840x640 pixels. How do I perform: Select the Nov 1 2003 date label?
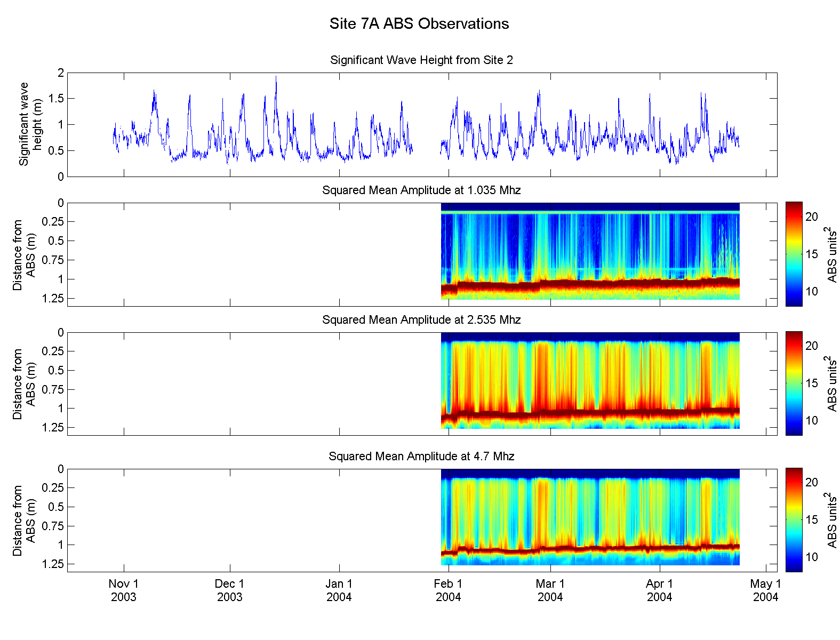(124, 590)
